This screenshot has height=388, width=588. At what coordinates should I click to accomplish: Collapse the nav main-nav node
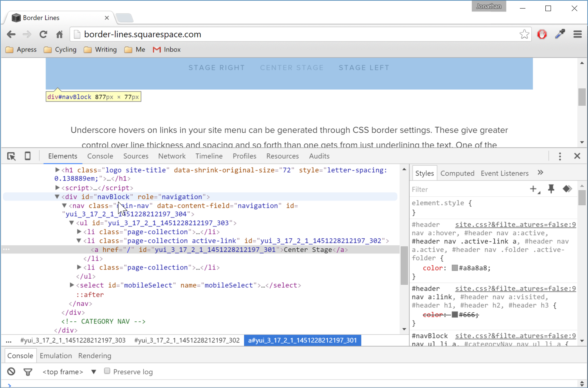tap(64, 205)
